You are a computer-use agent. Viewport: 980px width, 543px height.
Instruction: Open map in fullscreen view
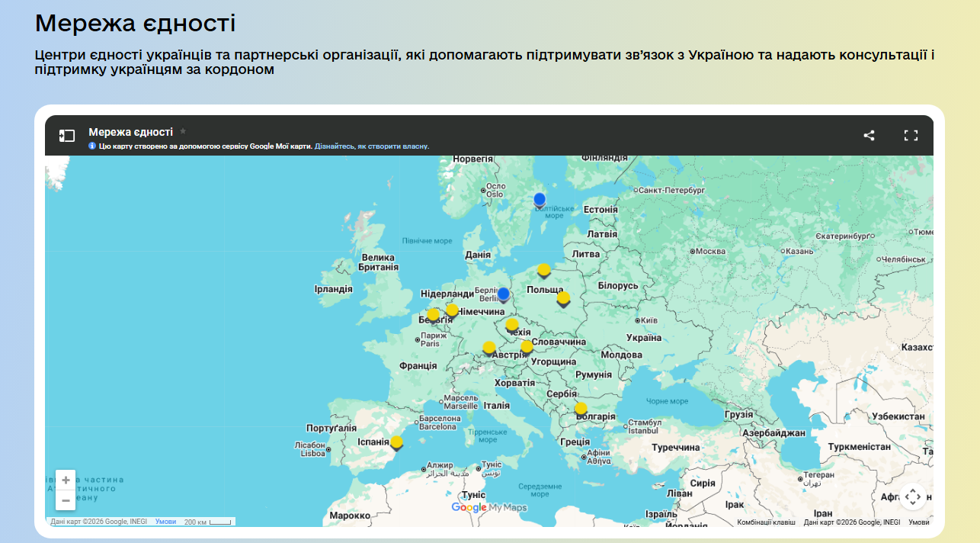tap(911, 136)
